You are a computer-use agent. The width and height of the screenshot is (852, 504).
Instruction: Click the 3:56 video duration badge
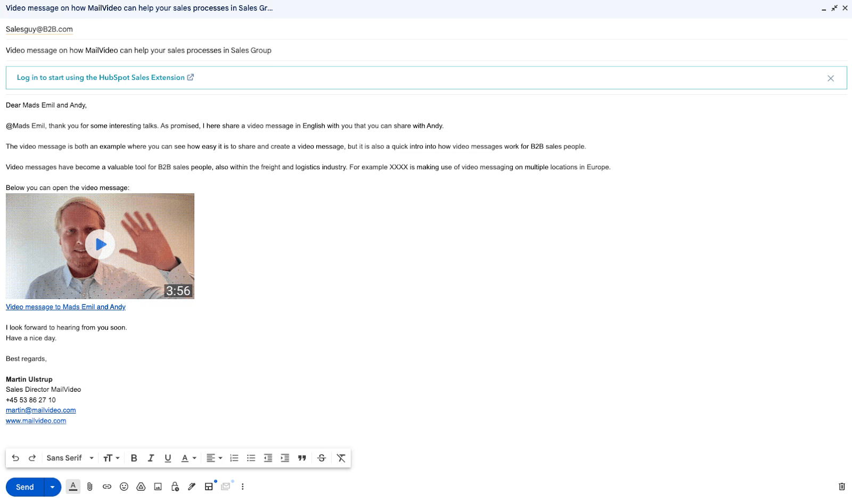pyautogui.click(x=178, y=291)
